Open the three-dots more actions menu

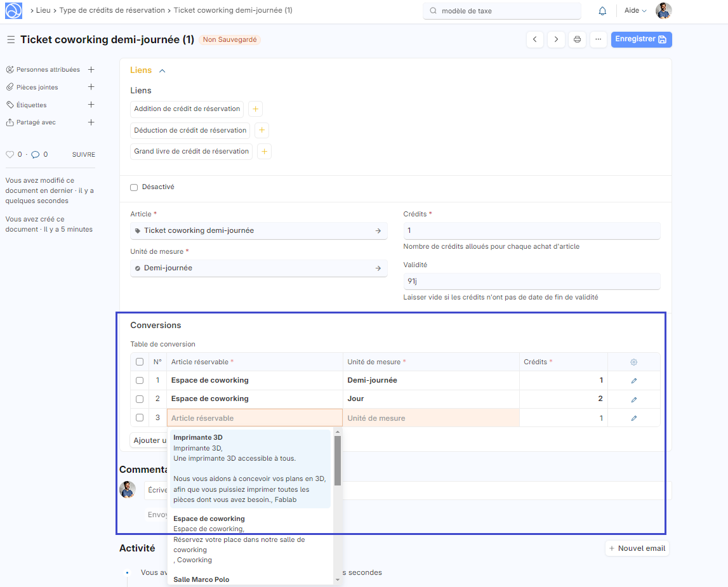[598, 39]
